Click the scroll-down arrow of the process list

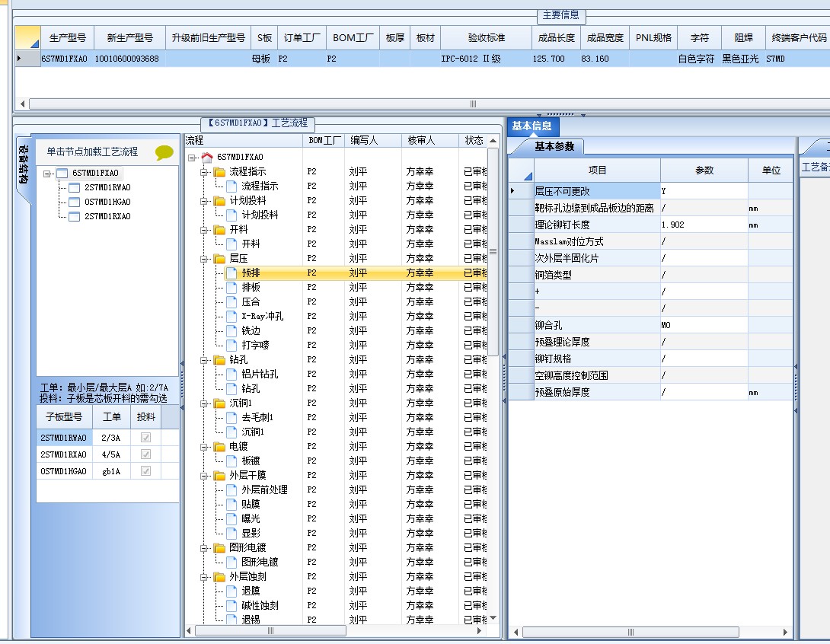click(x=493, y=617)
